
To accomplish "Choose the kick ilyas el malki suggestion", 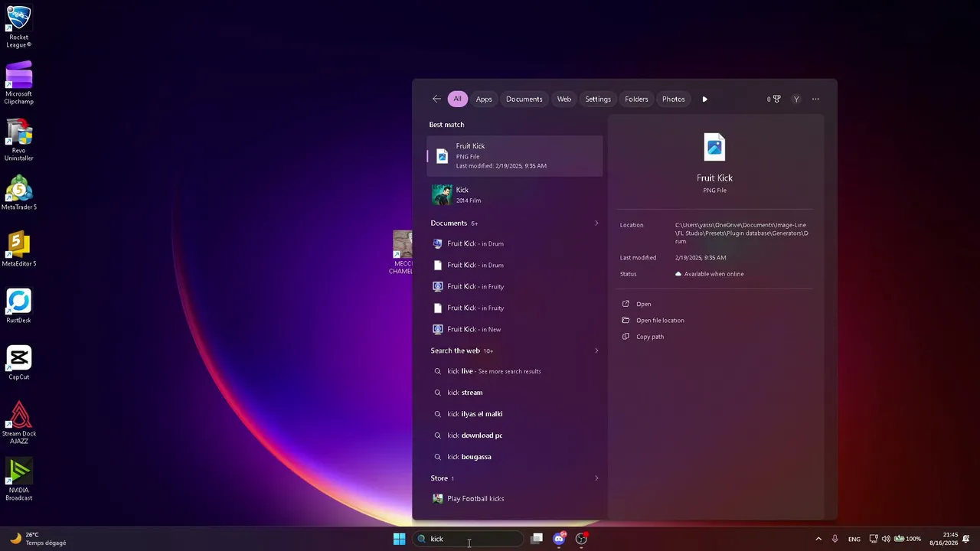I will click(x=514, y=414).
